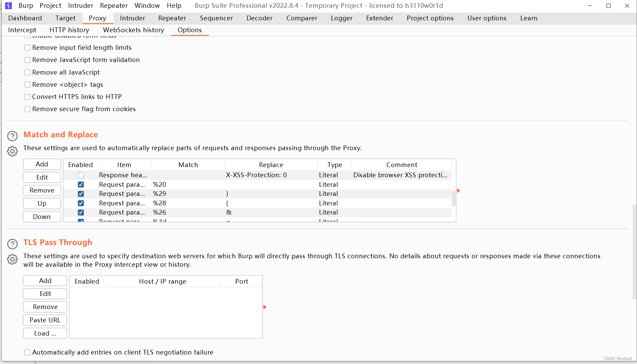
Task: Disable the %28 match rule checkbox
Action: pyautogui.click(x=81, y=203)
